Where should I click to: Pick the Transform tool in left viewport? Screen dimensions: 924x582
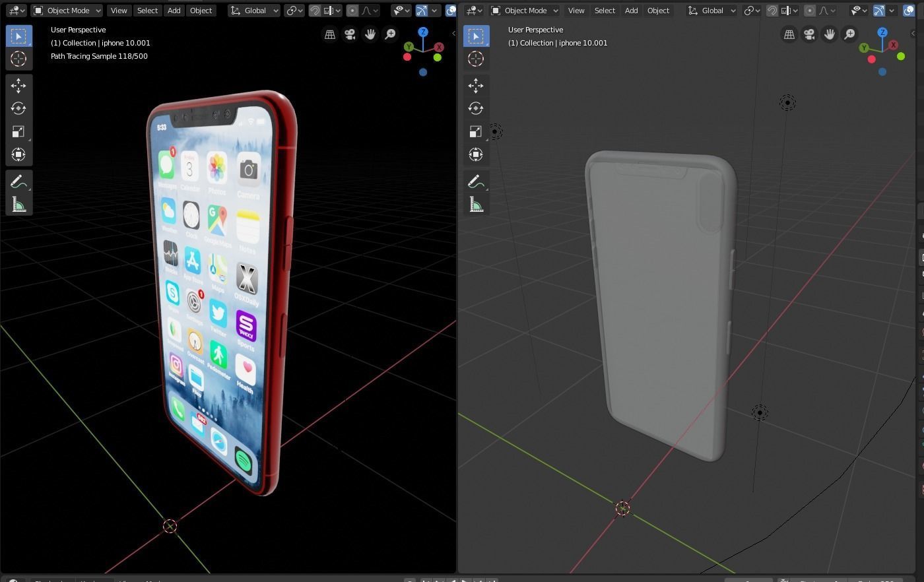[x=18, y=154]
